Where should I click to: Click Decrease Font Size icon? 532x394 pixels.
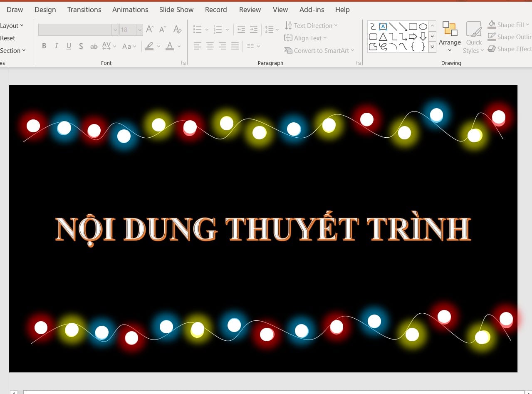coord(163,30)
